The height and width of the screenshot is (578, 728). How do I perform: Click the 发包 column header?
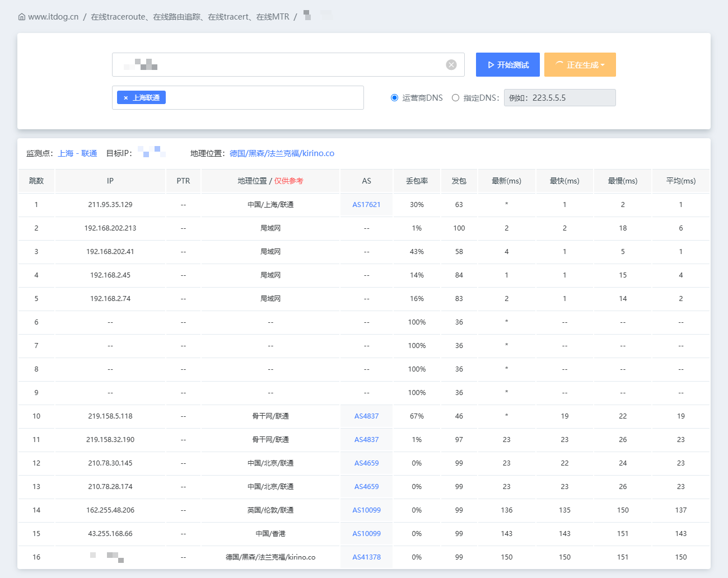pyautogui.click(x=459, y=181)
